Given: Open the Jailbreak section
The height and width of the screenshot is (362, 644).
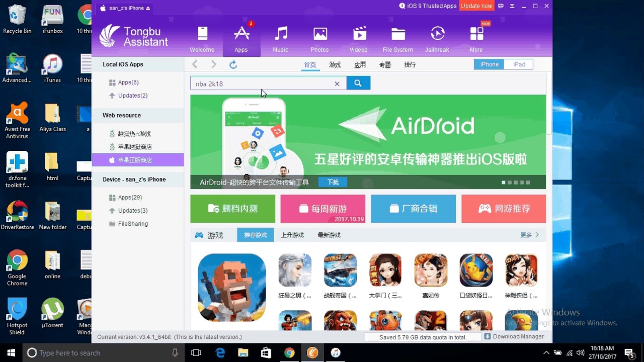Looking at the screenshot, I should tap(437, 39).
